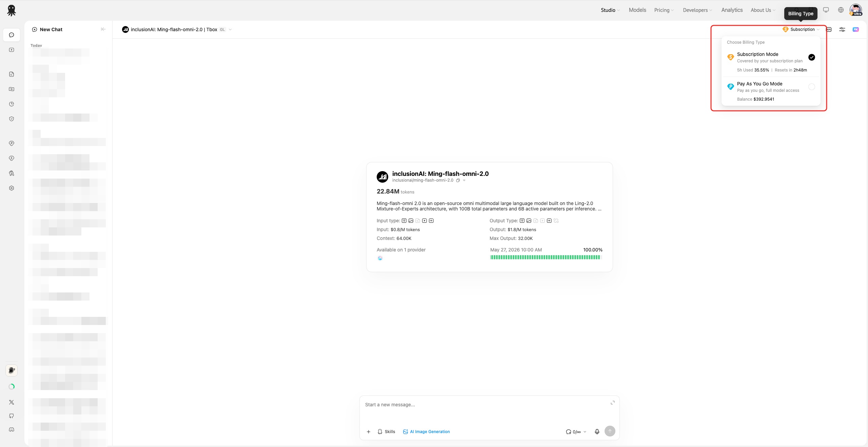This screenshot has width=868, height=447.
Task: Open the document icon in the left sidebar
Action: (x=12, y=74)
